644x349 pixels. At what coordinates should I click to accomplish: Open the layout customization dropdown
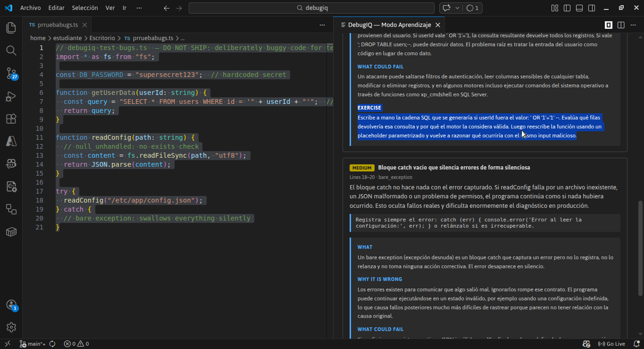coord(555,8)
